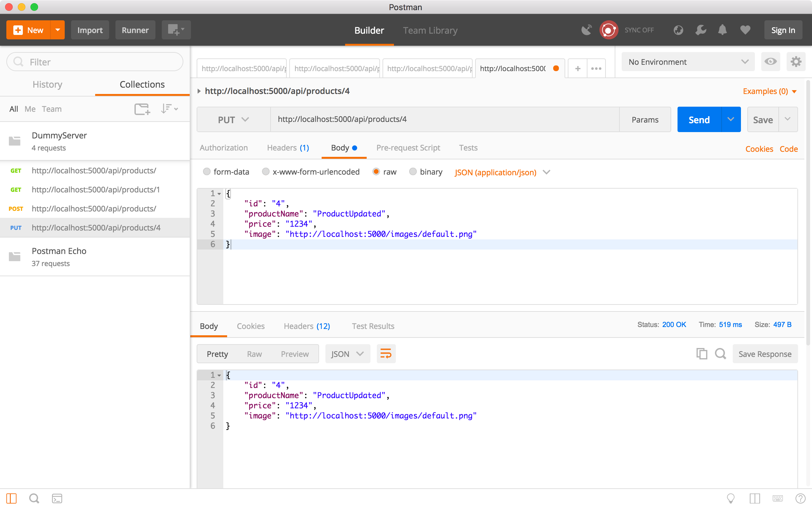Expand the request name disclosure triangle

(199, 91)
